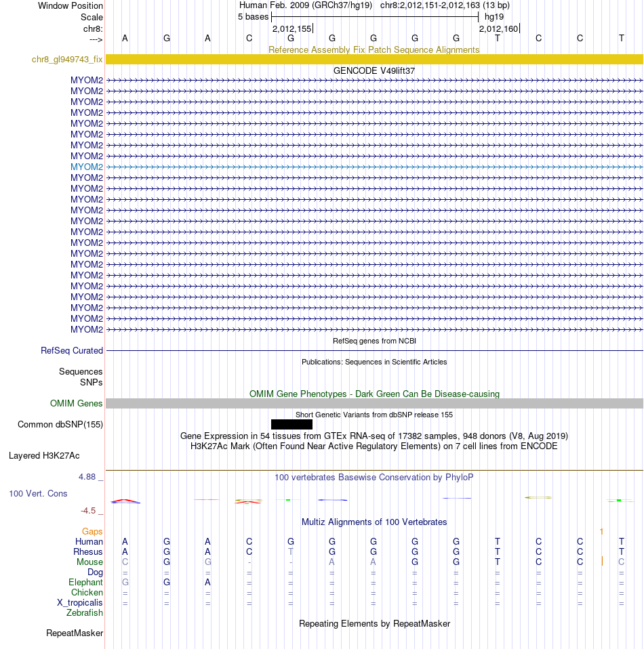Click the 5 bases scale text

click(253, 17)
